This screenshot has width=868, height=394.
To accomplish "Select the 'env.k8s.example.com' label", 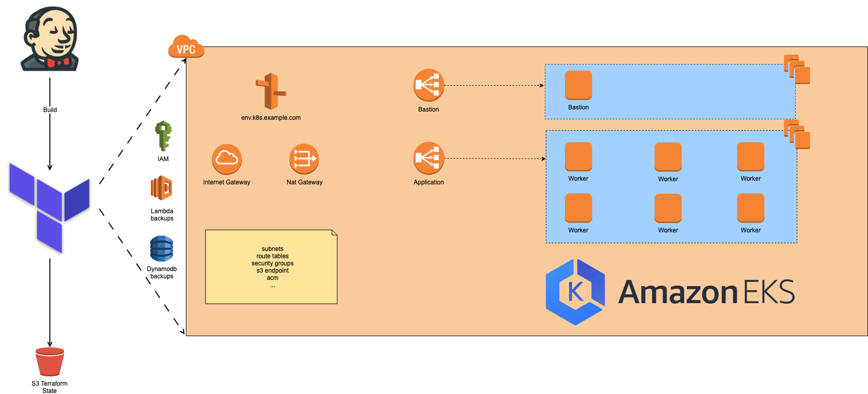I will (271, 118).
